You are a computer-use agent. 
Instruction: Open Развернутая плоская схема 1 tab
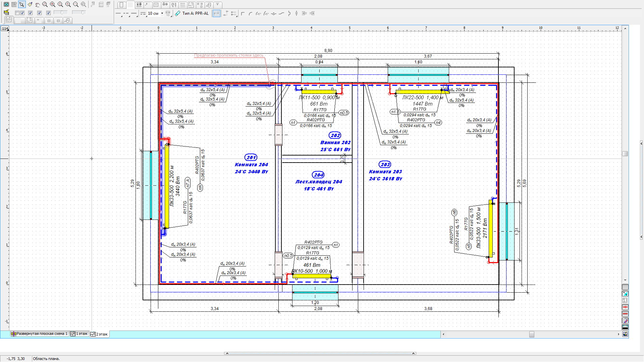pyautogui.click(x=39, y=334)
